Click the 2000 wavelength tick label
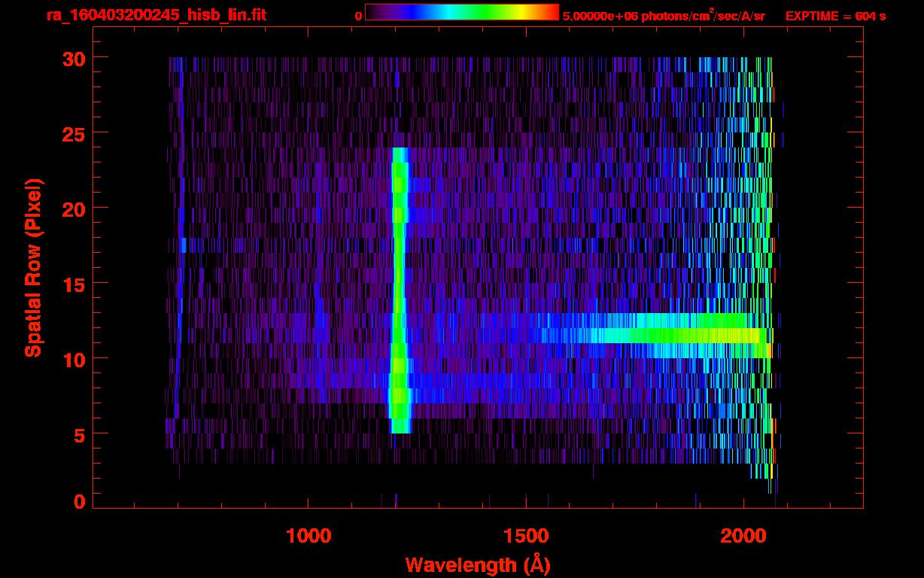 (743, 535)
